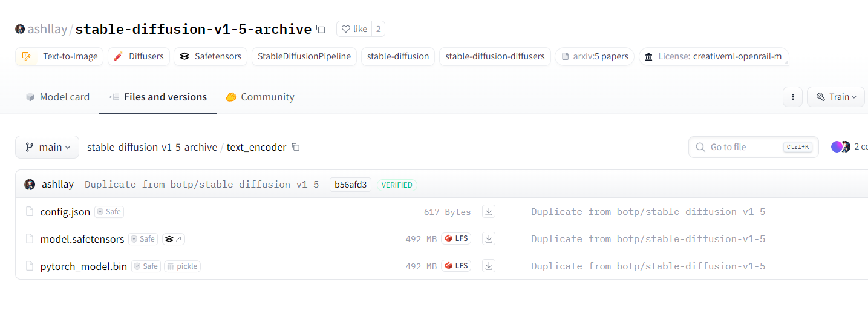Focus the Go to file search field
Viewport: 868px width, 319px height.
coord(754,147)
